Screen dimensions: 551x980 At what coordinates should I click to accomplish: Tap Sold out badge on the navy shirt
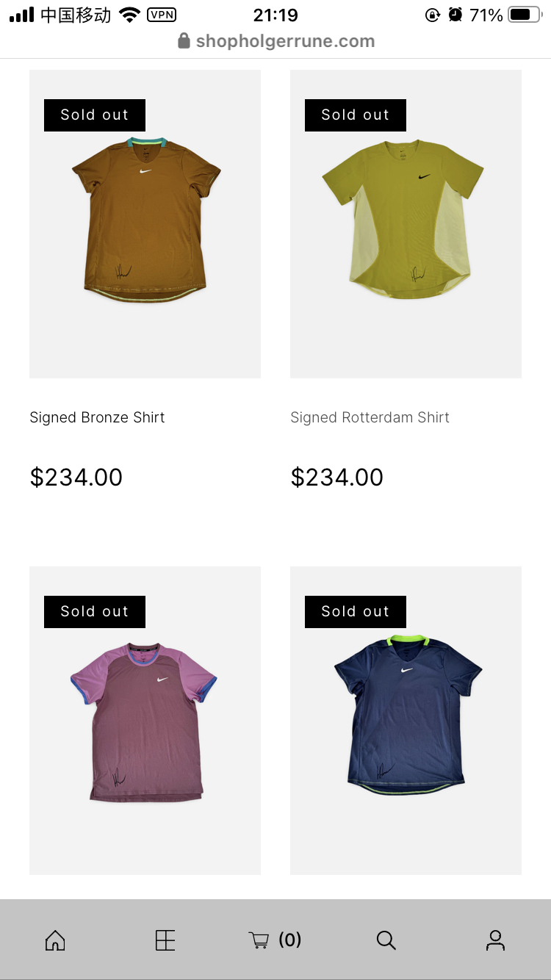coord(356,612)
